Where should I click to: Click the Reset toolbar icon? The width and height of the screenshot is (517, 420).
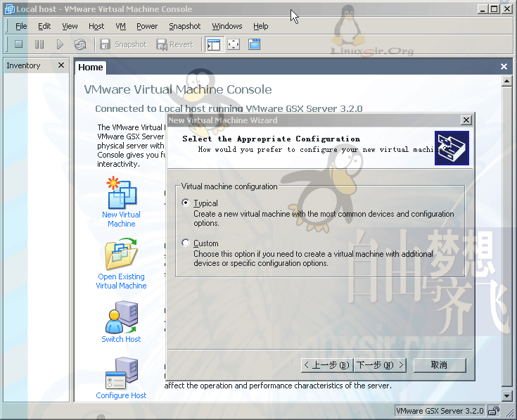pyautogui.click(x=80, y=44)
